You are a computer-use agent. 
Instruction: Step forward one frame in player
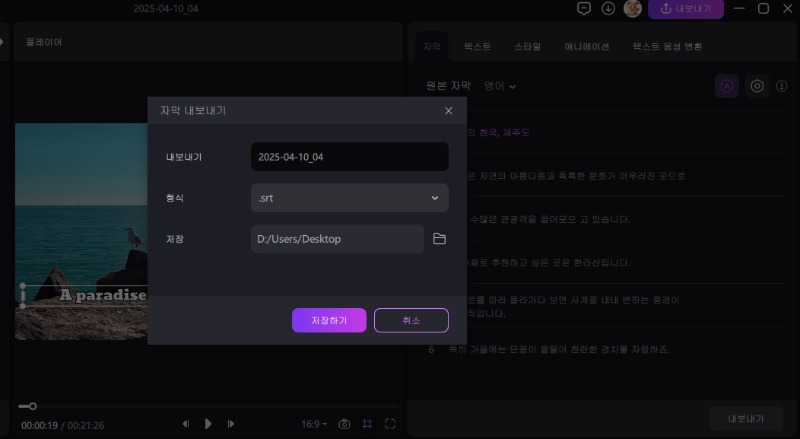pyautogui.click(x=231, y=424)
